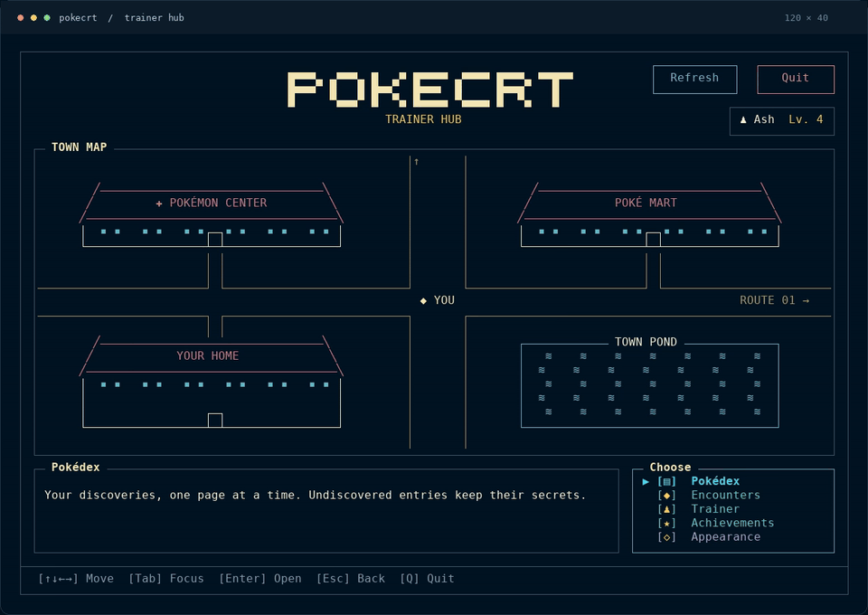The image size is (868, 615).
Task: Click the 120 × 40 terminal size text
Action: pyautogui.click(x=806, y=18)
